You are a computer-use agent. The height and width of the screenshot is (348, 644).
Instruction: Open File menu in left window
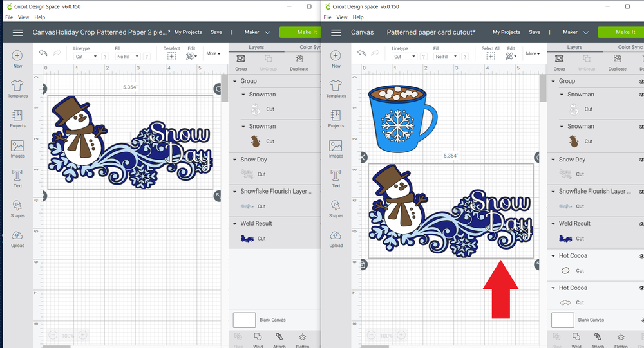pos(9,17)
